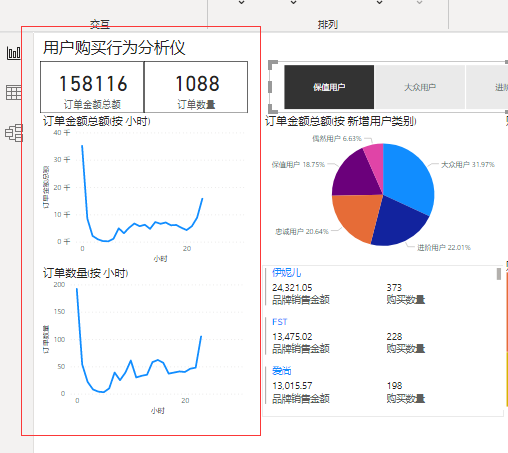
Task: Open the 爱尚 brand link
Action: coord(282,371)
